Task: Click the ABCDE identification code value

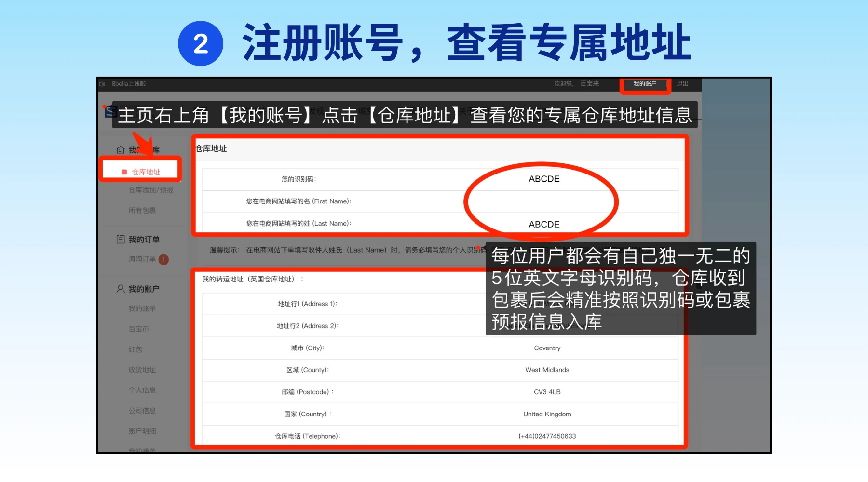Action: 544,179
